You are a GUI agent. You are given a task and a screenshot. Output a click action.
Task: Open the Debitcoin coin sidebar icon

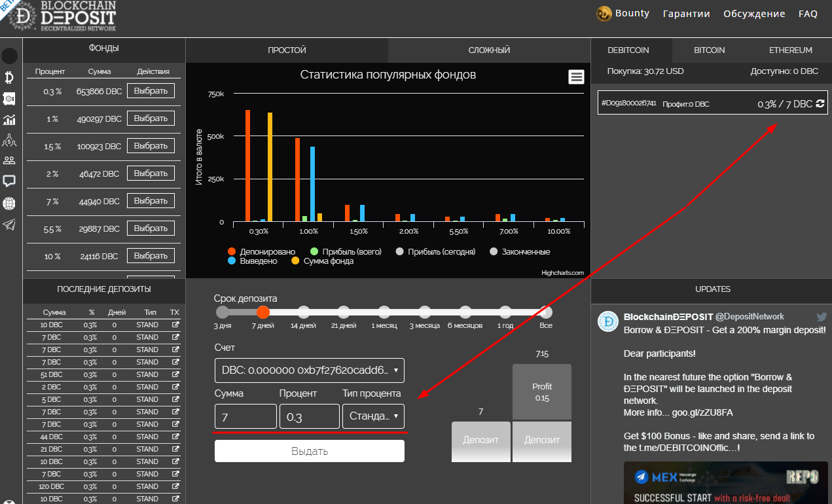(x=9, y=78)
